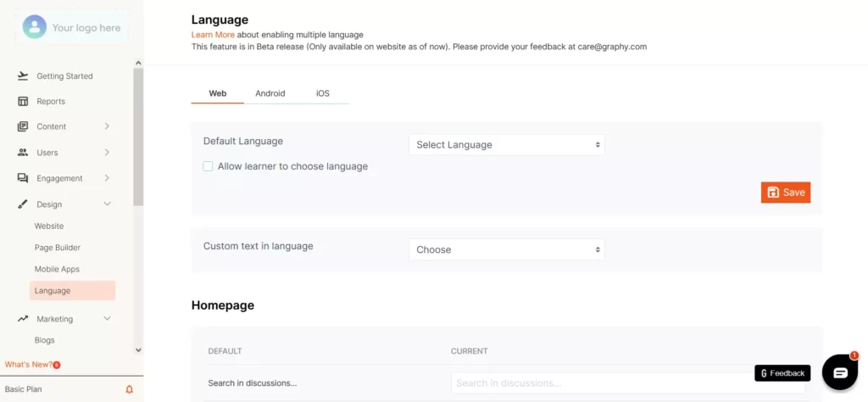
Task: Click the What's New badge counter
Action: coord(57,365)
